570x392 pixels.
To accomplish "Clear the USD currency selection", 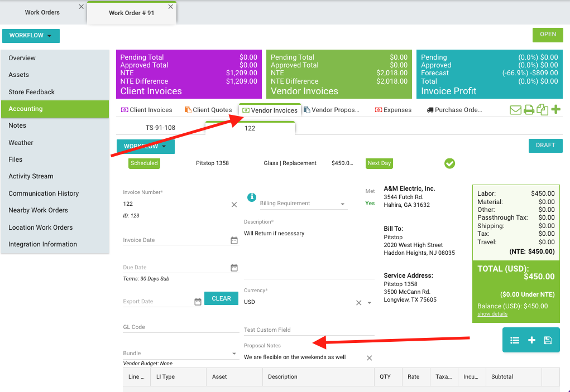I will (359, 303).
